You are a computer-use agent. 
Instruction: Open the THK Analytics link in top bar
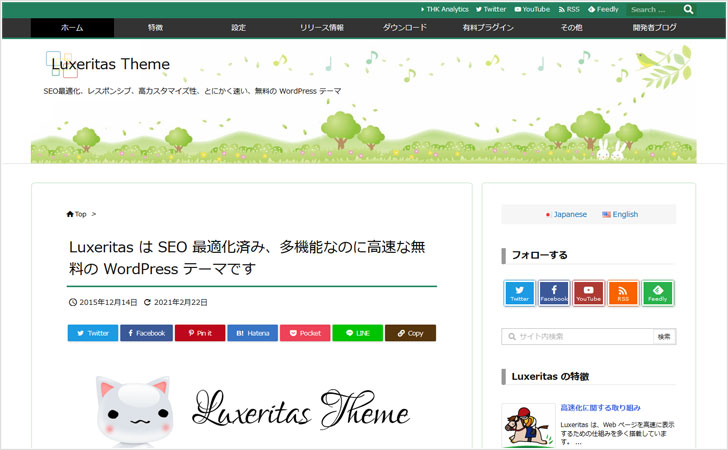[444, 9]
